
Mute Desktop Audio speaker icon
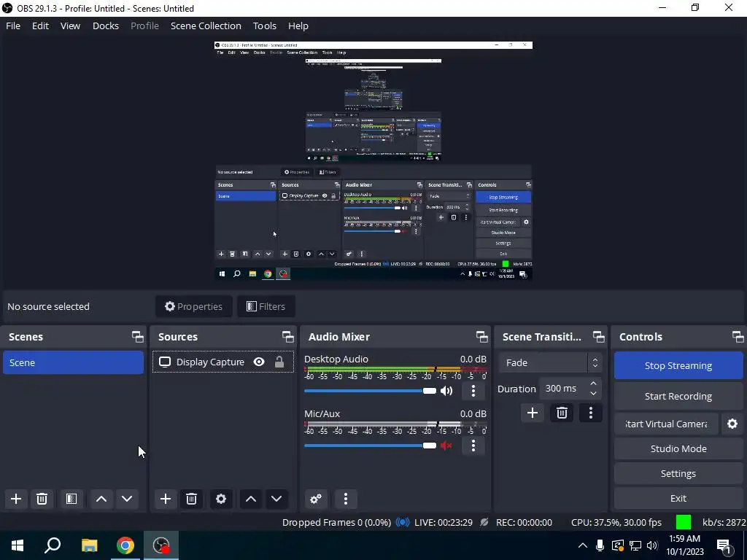pos(446,391)
